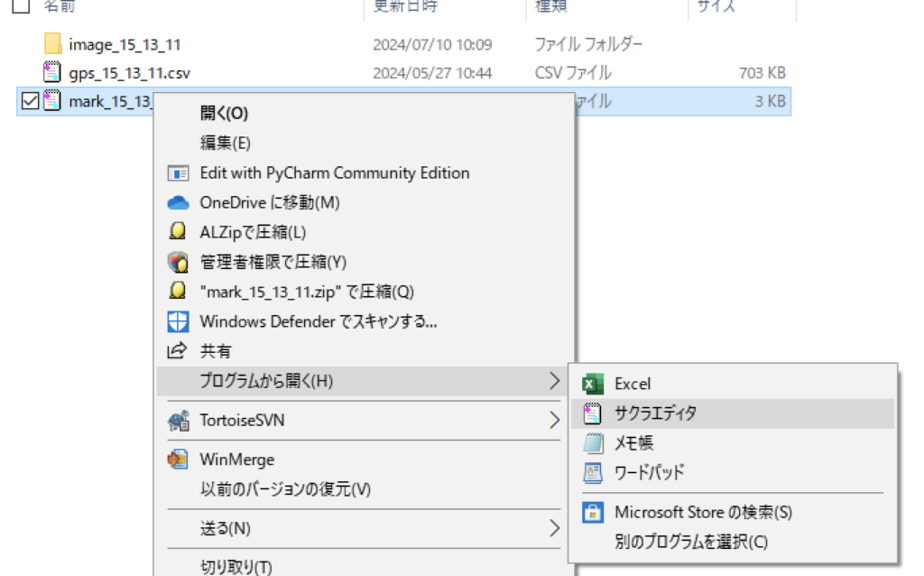This screenshot has height=576, width=924.
Task: Choose 編集(E) from the context menu
Action: (x=225, y=144)
